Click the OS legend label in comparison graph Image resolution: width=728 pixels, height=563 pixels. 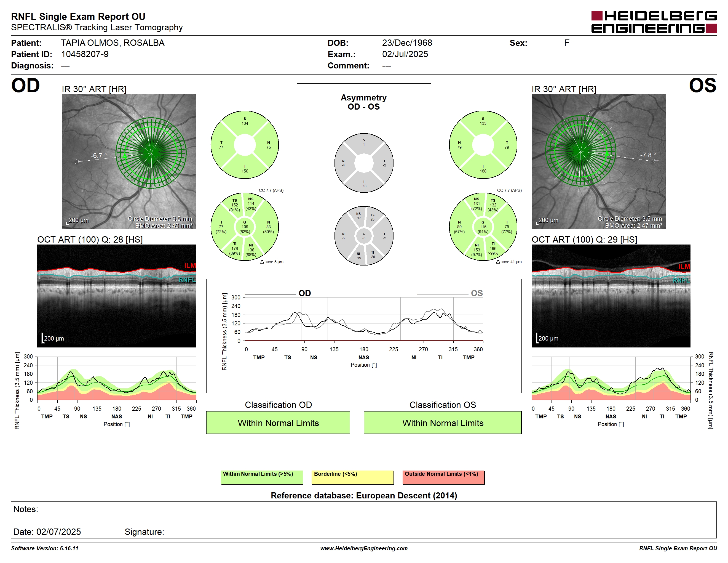(x=477, y=293)
